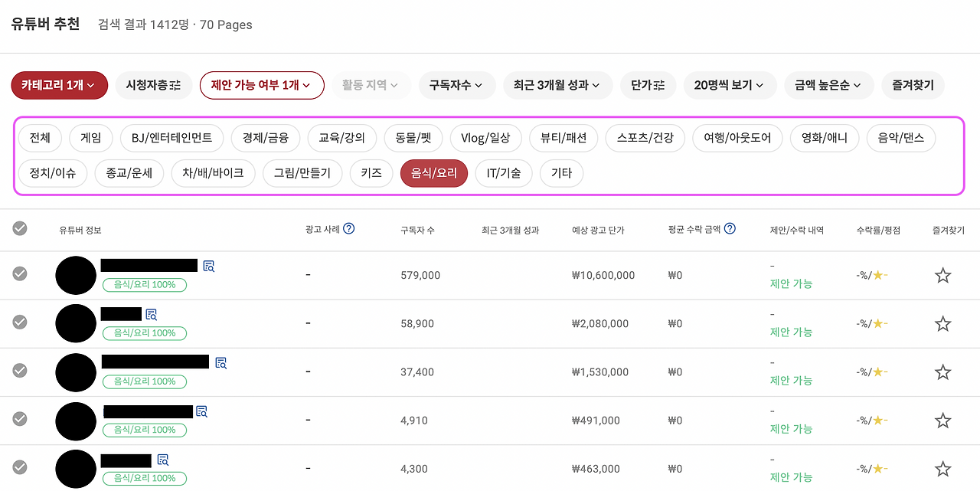Check the select-all checkbox in the table header
This screenshot has width=980, height=491.
20,227
